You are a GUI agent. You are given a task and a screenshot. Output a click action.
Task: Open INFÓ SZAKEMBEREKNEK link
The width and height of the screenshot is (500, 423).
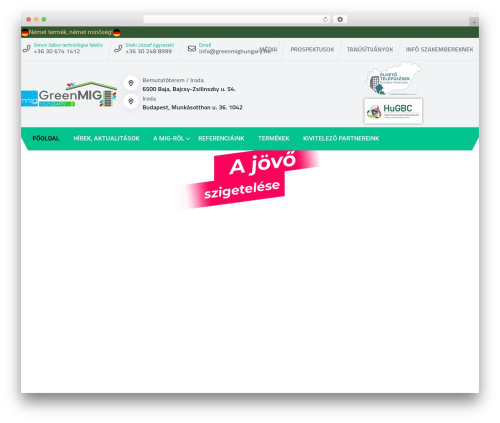point(439,49)
